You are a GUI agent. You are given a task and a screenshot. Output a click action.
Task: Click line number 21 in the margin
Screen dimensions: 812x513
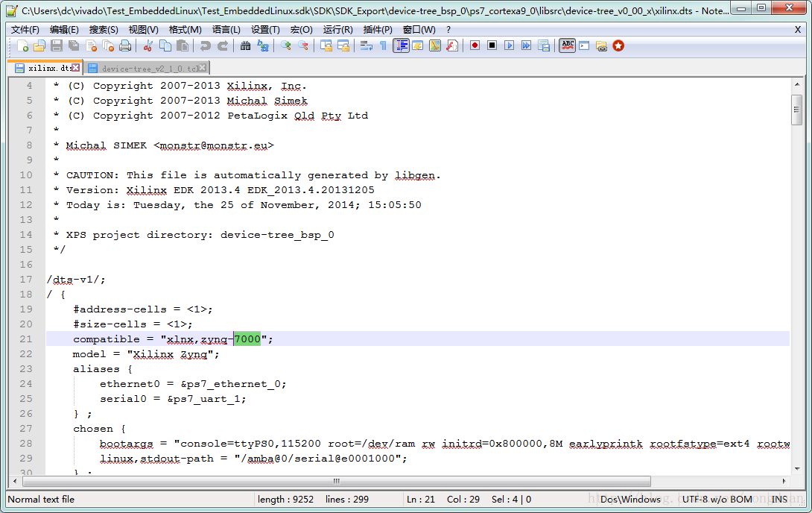[x=26, y=339]
